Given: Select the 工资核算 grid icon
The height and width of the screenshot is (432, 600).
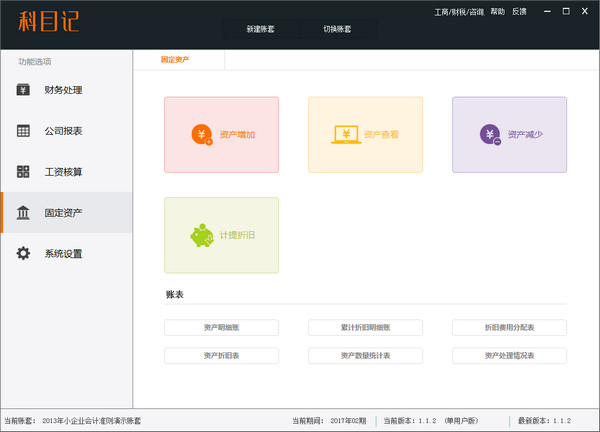Looking at the screenshot, I should (23, 172).
